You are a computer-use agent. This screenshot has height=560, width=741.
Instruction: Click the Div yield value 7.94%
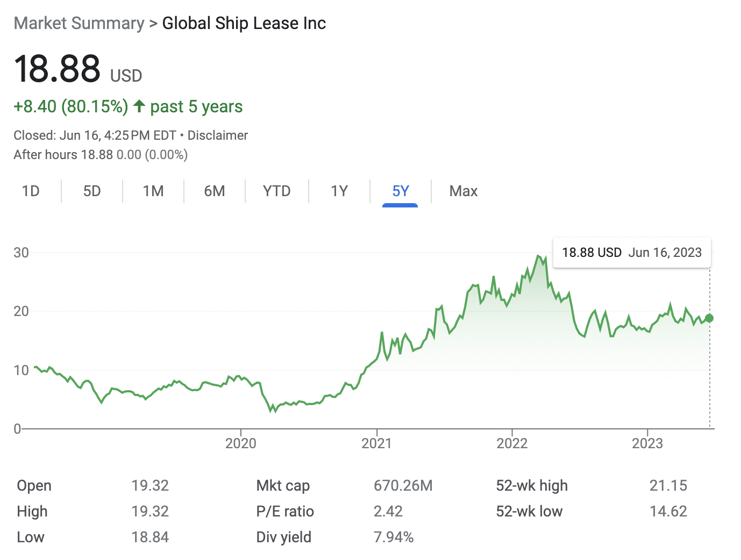click(394, 537)
